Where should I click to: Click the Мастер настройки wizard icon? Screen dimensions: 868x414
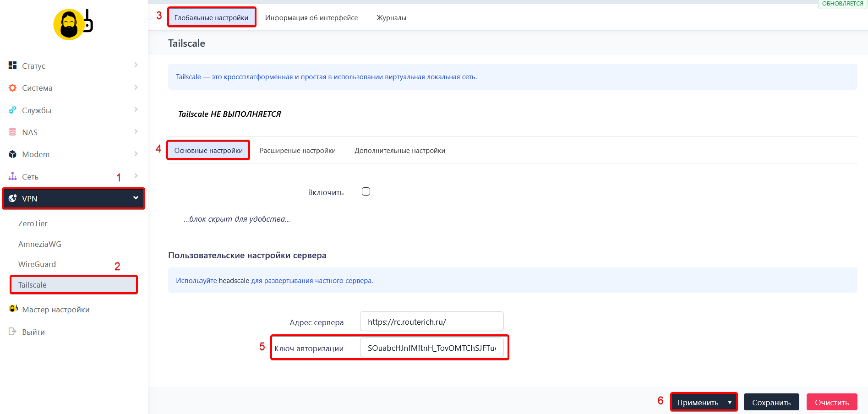pos(12,309)
